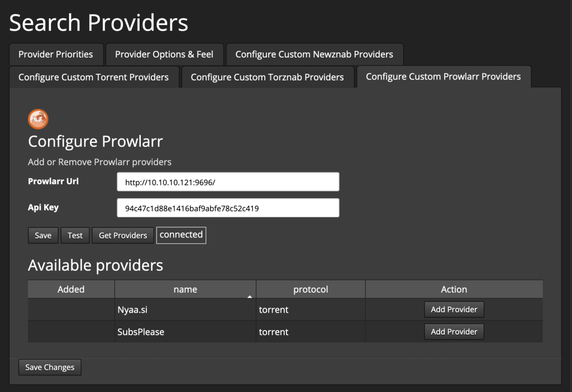
Task: Click the Prowlarr logo icon
Action: click(x=38, y=119)
